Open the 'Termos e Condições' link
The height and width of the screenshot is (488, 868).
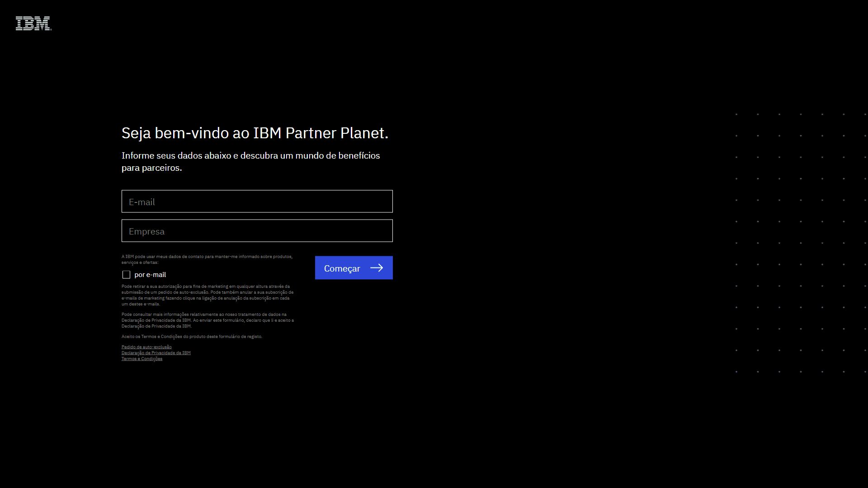coord(142,359)
